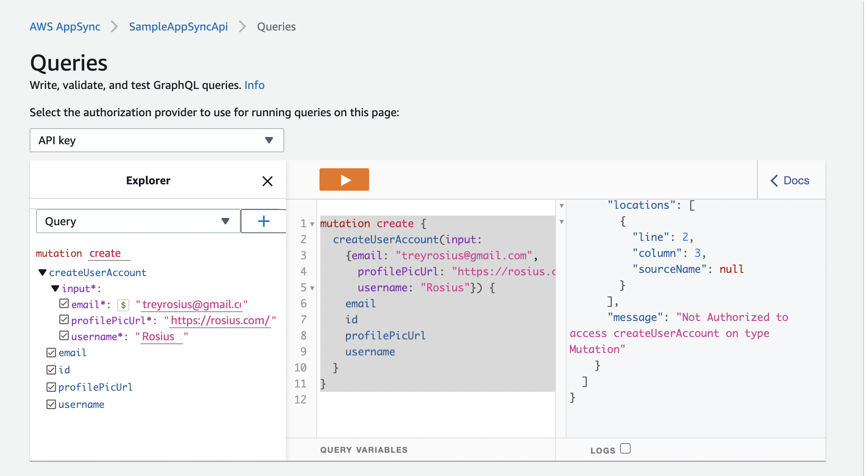The height and width of the screenshot is (476, 868).
Task: Click line 3 email text in query editor
Action: tap(441, 256)
